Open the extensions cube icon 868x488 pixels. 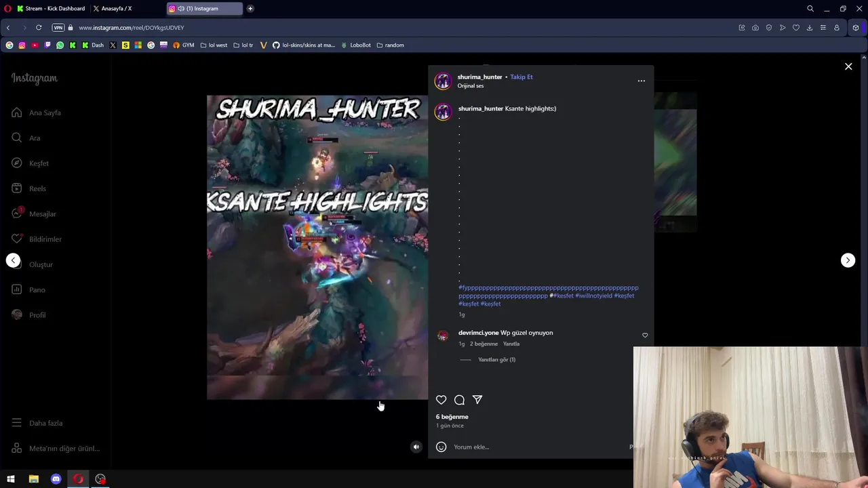[x=856, y=28]
